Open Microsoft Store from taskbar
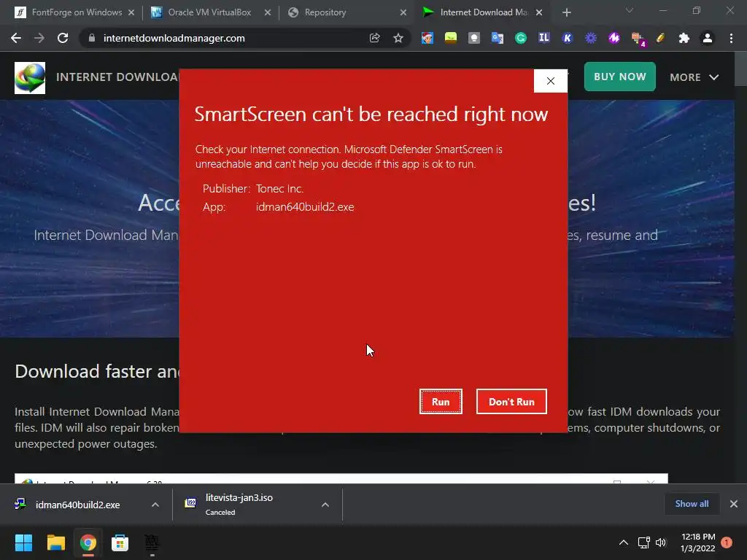The height and width of the screenshot is (560, 747). click(x=120, y=542)
